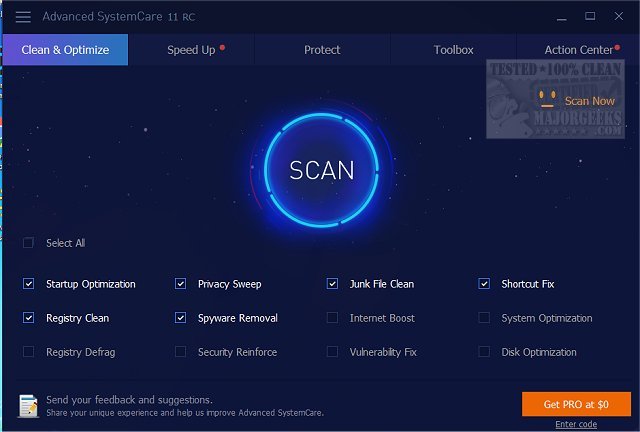Screen dimensions: 640x432
Task: Maximize the Advanced SystemCare window
Action: (x=590, y=16)
